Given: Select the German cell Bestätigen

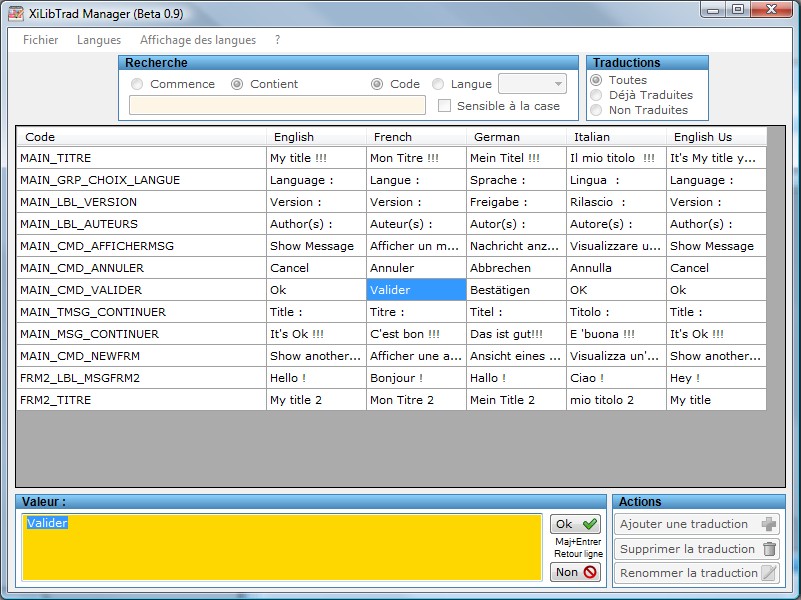Looking at the screenshot, I should point(516,290).
